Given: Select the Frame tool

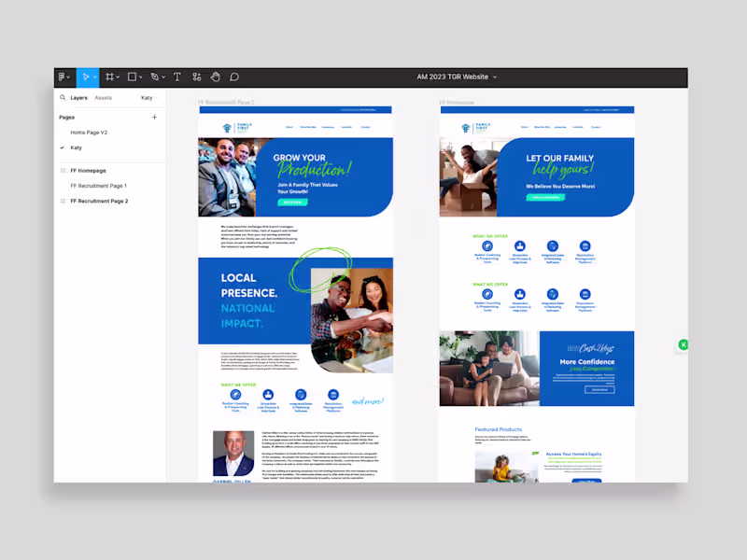Looking at the screenshot, I should (x=109, y=77).
